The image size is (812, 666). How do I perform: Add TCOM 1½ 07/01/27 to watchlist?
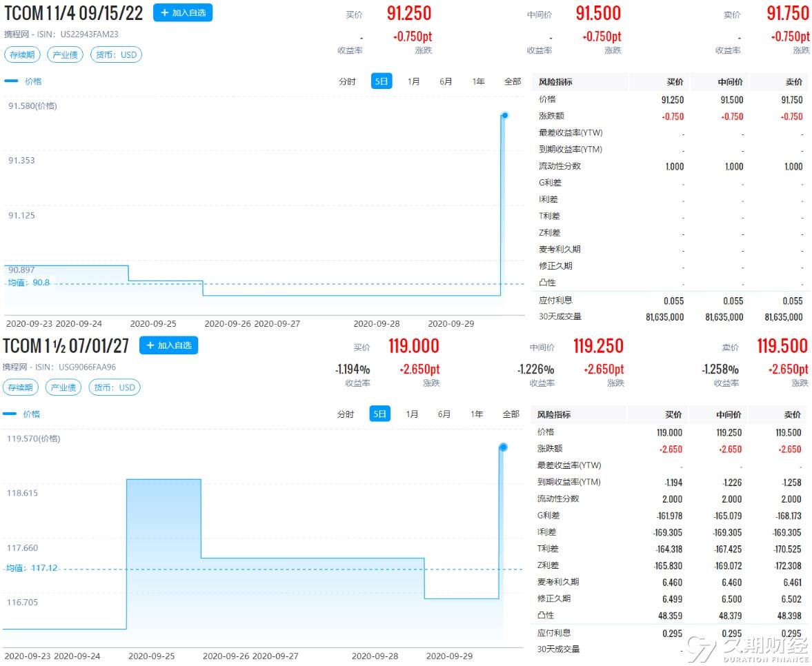click(169, 345)
